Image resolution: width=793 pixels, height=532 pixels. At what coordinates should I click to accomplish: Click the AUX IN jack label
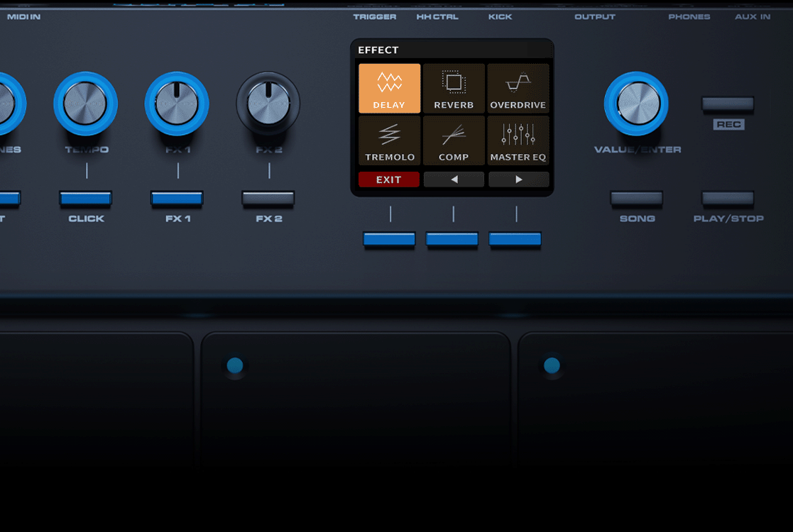(753, 17)
